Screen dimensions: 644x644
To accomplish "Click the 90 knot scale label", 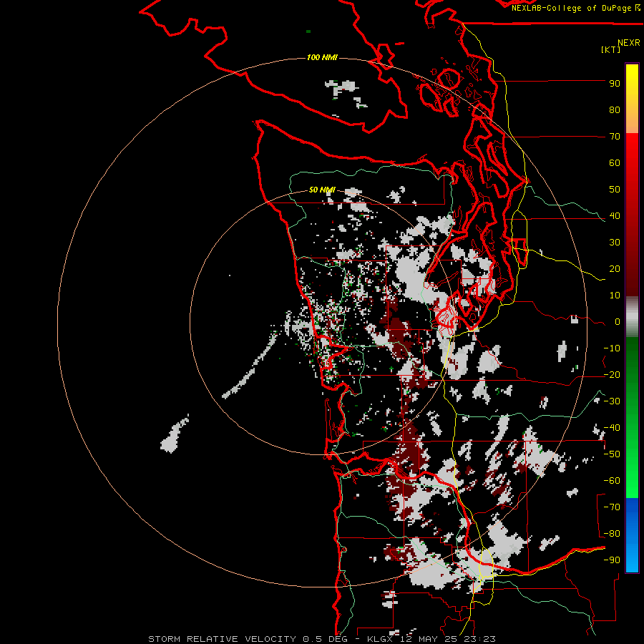I will [615, 84].
